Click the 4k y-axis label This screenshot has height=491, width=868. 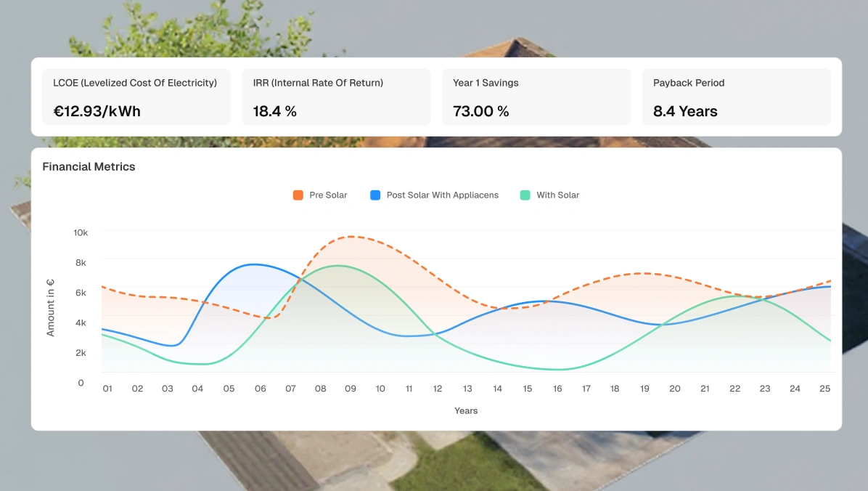pos(81,322)
